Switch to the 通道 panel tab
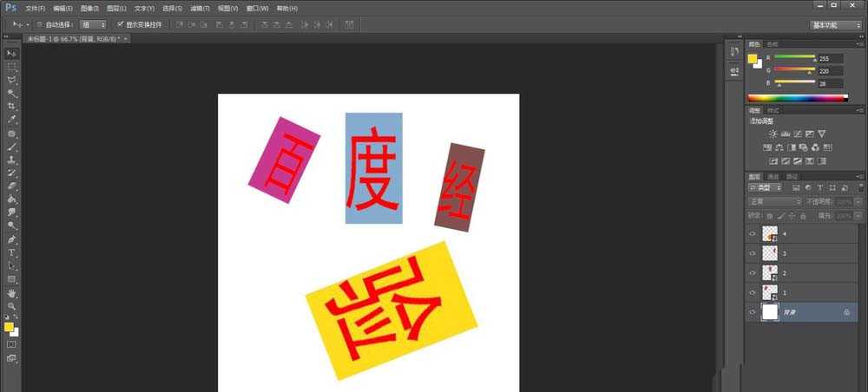The image size is (868, 392). point(772,176)
